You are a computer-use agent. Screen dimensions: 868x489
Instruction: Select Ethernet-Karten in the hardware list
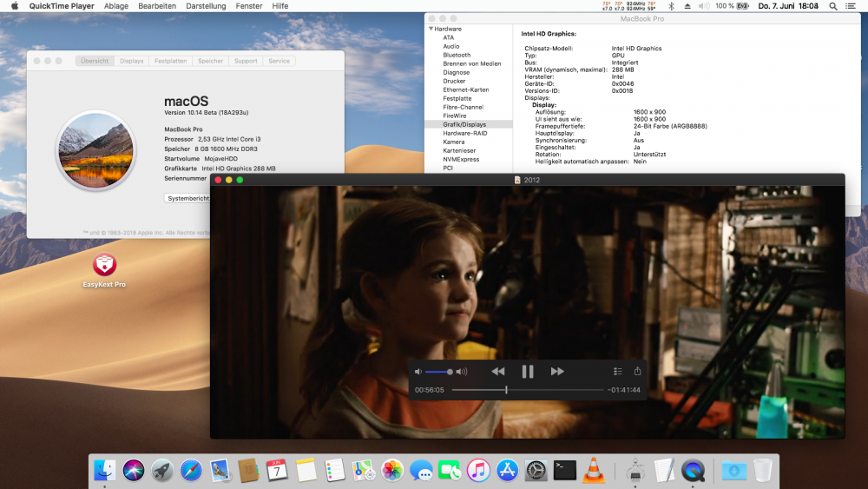coord(465,89)
